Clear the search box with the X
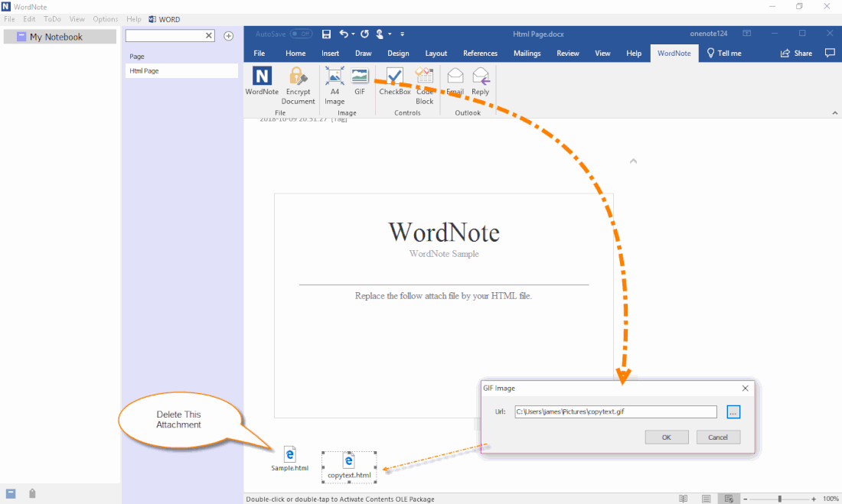Image resolution: width=842 pixels, height=504 pixels. tap(209, 35)
